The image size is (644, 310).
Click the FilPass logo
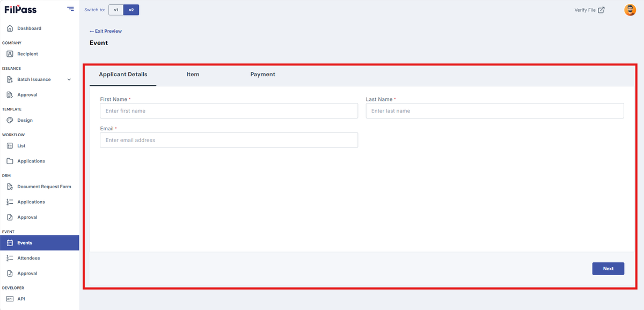tap(20, 9)
